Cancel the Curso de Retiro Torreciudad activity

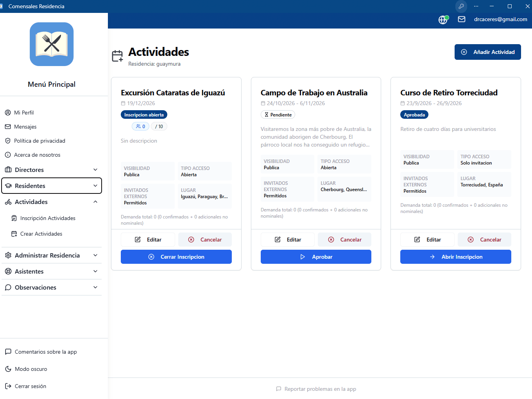[484, 240]
